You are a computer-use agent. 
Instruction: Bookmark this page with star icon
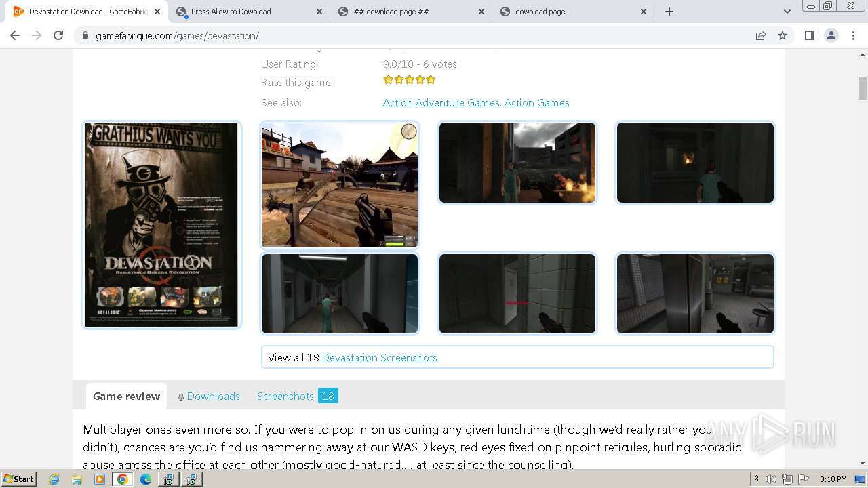pyautogui.click(x=783, y=35)
